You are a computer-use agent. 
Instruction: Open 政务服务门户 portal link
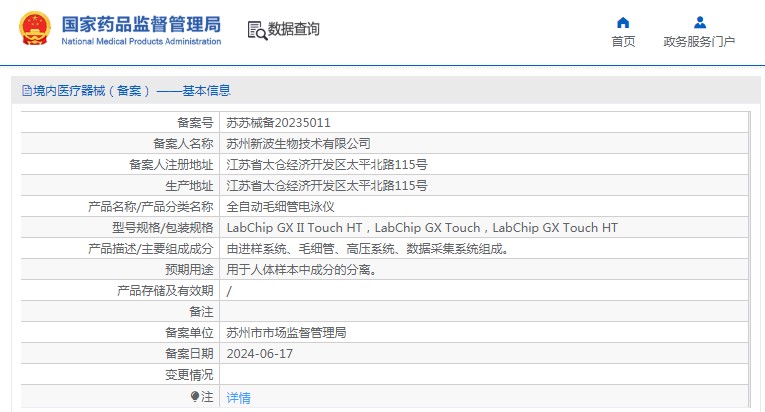click(x=699, y=41)
